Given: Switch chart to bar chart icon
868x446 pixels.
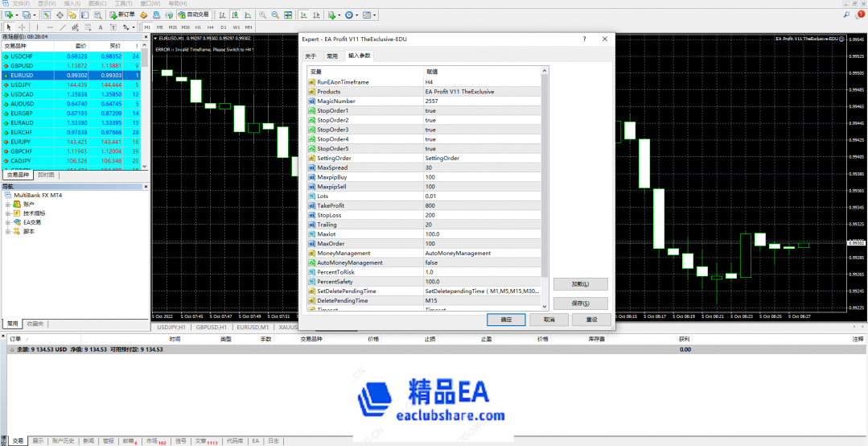Looking at the screenshot, I should [222, 15].
